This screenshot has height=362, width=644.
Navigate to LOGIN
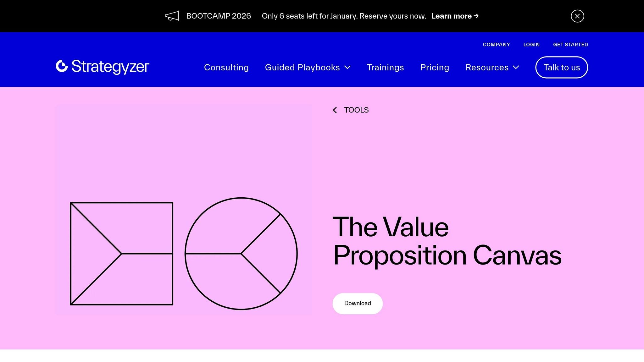pyautogui.click(x=531, y=44)
